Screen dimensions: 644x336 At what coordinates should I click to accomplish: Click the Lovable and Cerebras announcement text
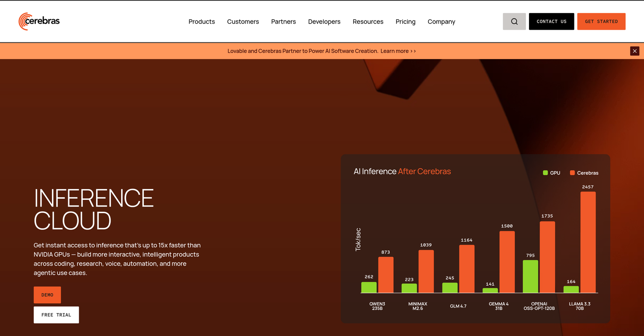point(303,51)
